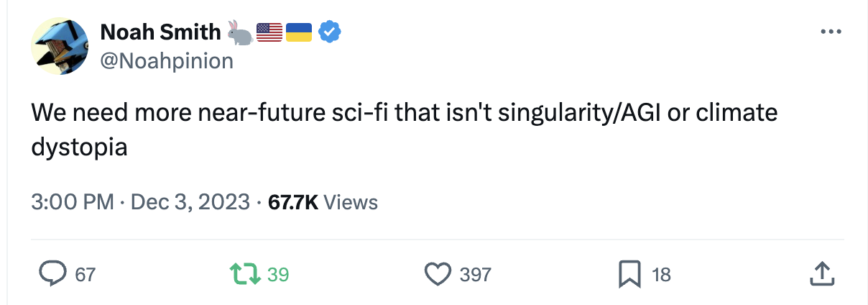
Task: Click the share upload icon
Action: pyautogui.click(x=821, y=273)
